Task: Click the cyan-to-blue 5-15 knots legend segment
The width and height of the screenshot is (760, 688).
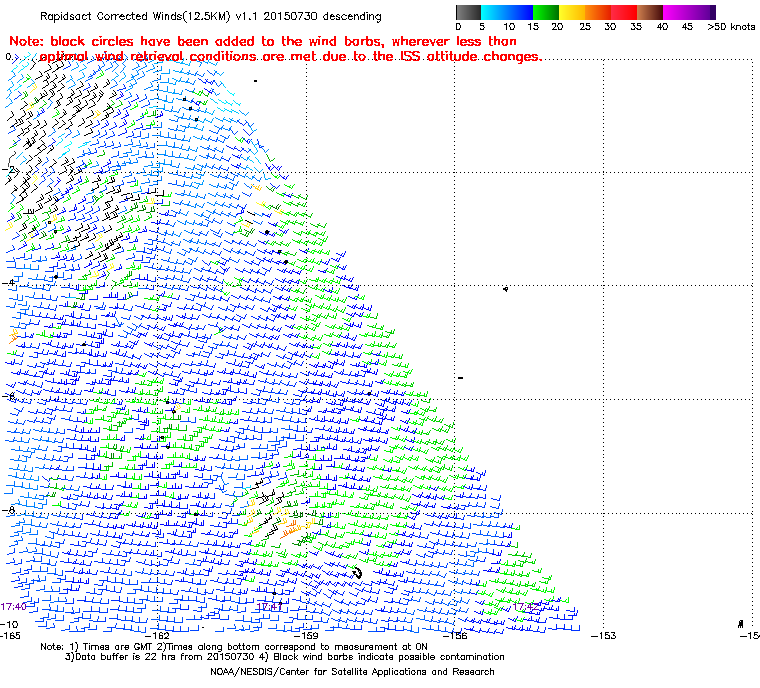Action: coord(507,12)
